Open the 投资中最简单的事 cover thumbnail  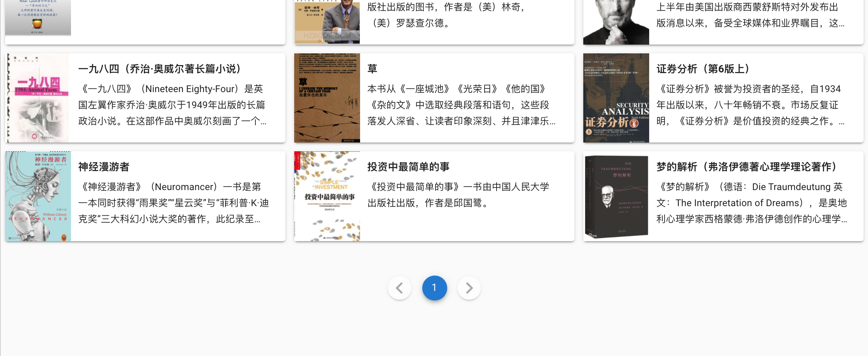pyautogui.click(x=327, y=196)
